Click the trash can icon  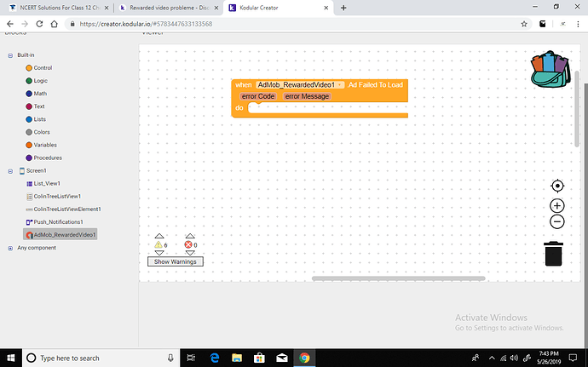(x=554, y=254)
